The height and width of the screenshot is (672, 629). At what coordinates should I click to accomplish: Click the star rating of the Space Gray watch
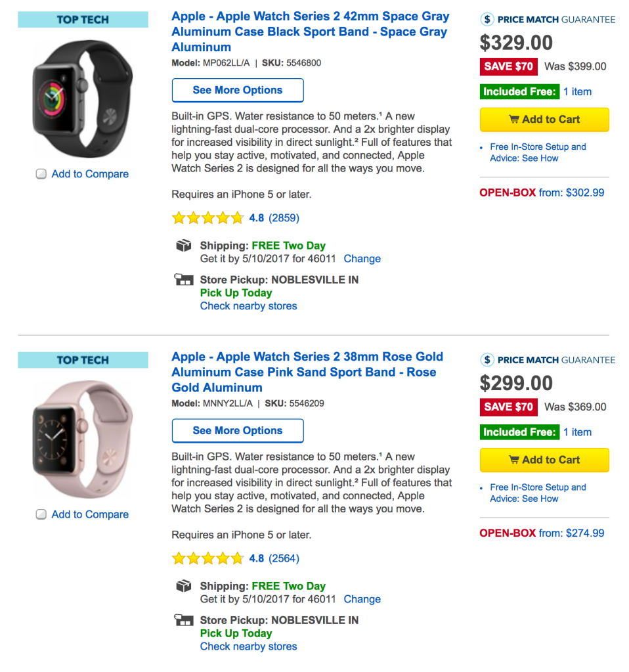click(x=207, y=218)
